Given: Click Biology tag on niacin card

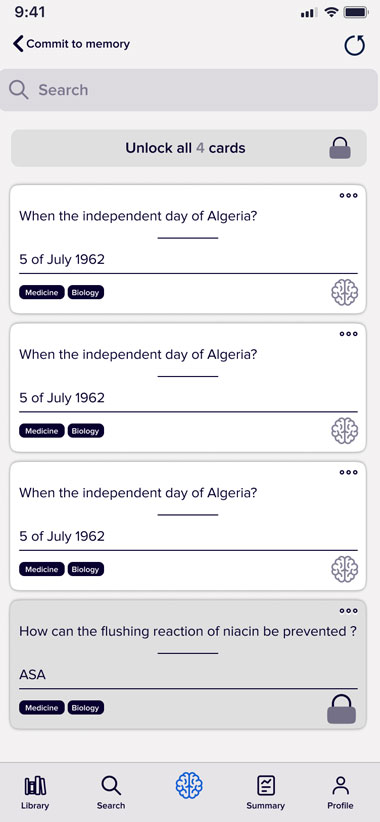Looking at the screenshot, I should [x=85, y=708].
